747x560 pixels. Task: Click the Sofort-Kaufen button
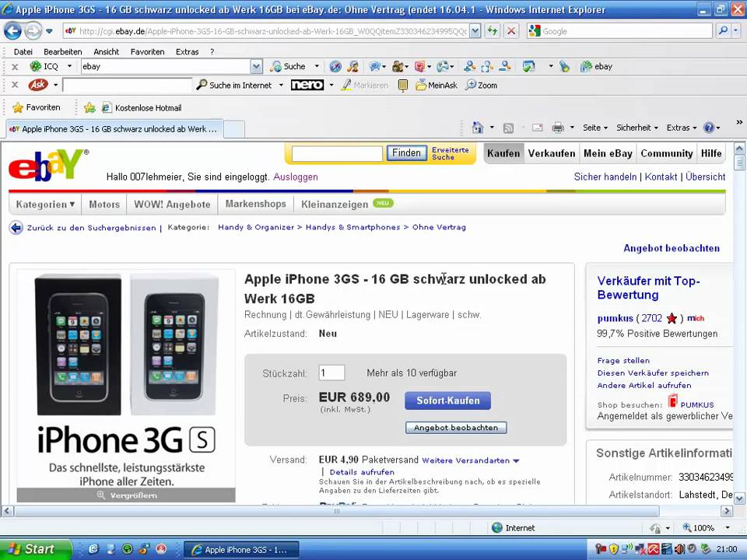coord(447,401)
